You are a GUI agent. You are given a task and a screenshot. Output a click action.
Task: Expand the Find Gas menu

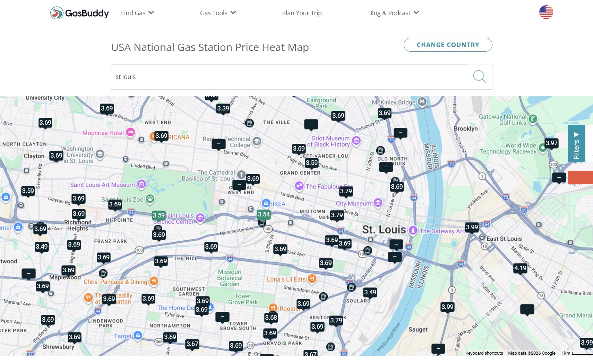[137, 13]
